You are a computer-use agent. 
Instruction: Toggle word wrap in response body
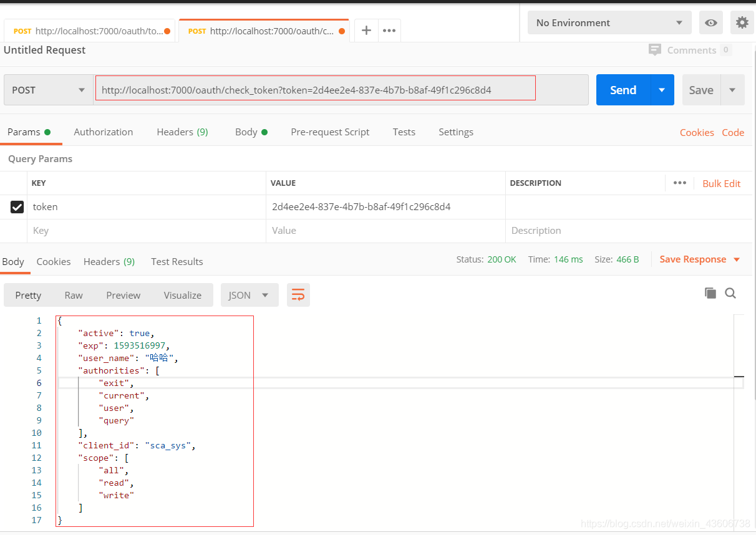(x=298, y=295)
